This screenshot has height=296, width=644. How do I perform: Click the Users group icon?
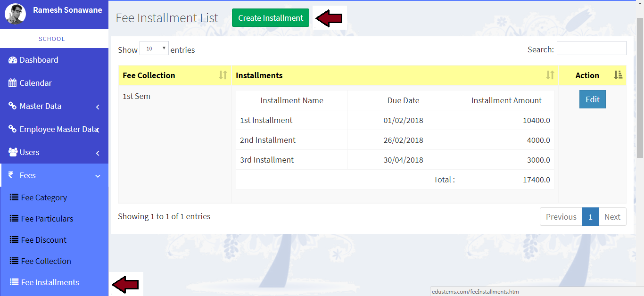pos(13,152)
